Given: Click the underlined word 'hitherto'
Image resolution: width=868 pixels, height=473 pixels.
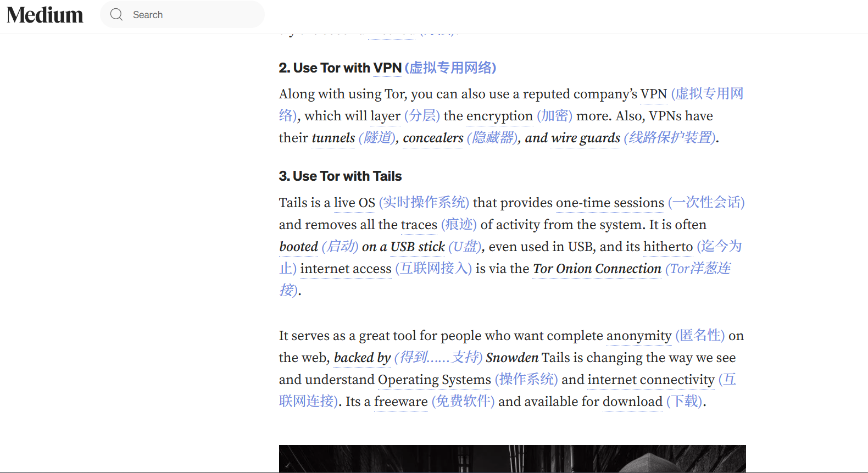Looking at the screenshot, I should [668, 247].
